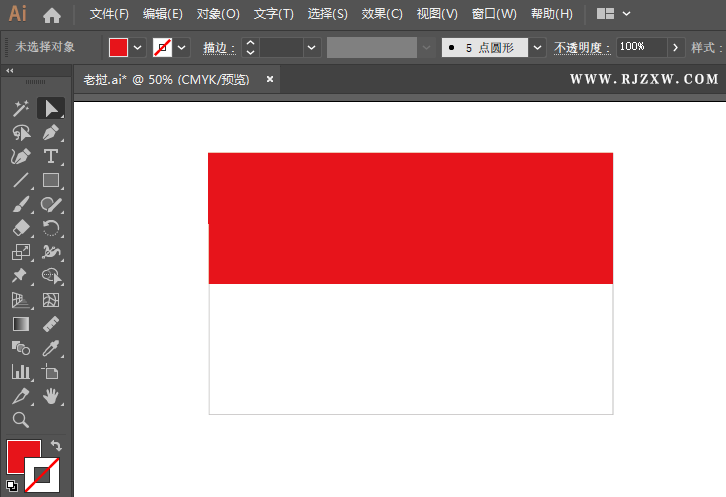This screenshot has height=497, width=726.
Task: Select the Line Segment tool
Action: click(x=21, y=180)
